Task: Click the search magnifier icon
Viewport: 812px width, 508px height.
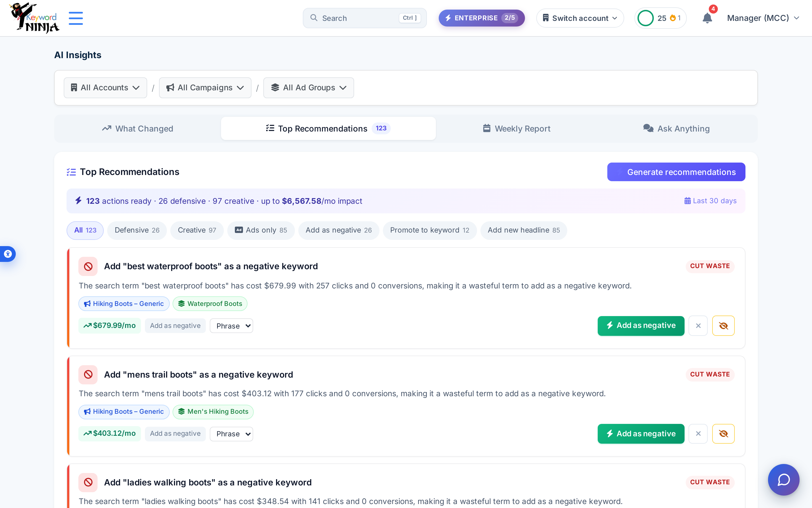Action: [314, 18]
